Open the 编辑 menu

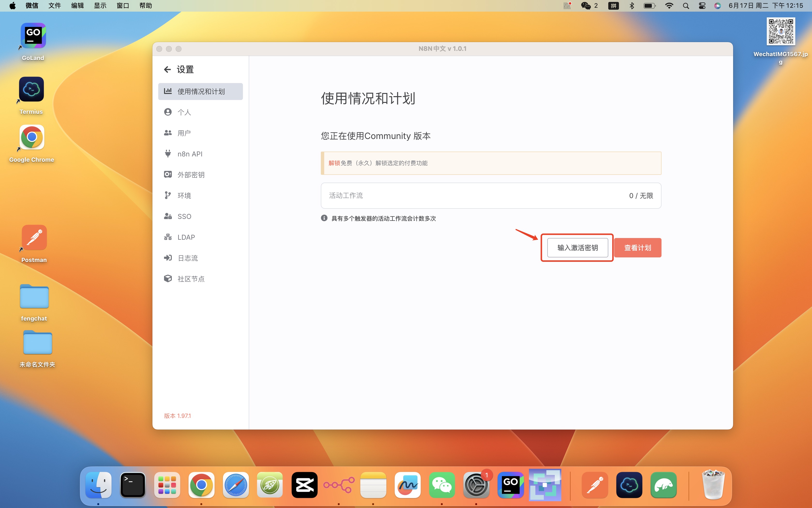[77, 6]
